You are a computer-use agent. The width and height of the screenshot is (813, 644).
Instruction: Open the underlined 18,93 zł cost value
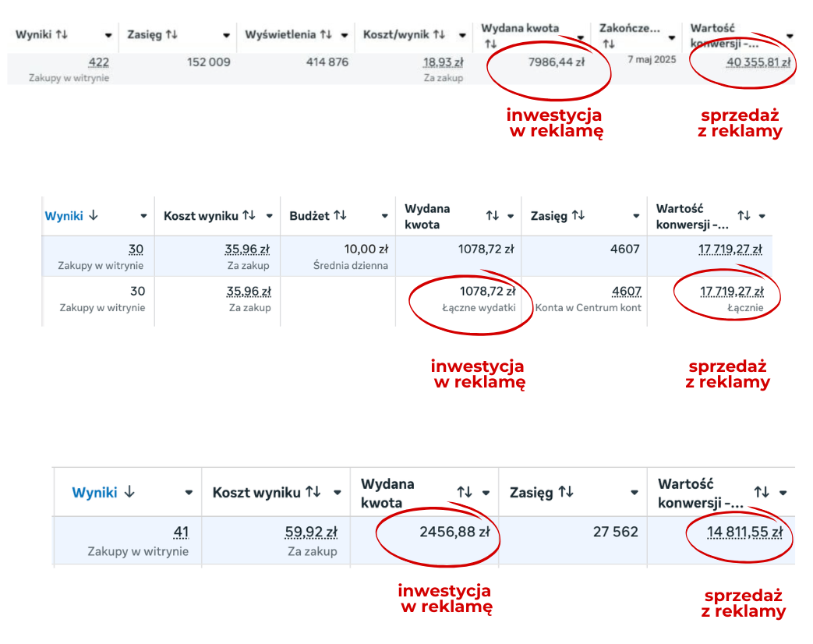[443, 62]
